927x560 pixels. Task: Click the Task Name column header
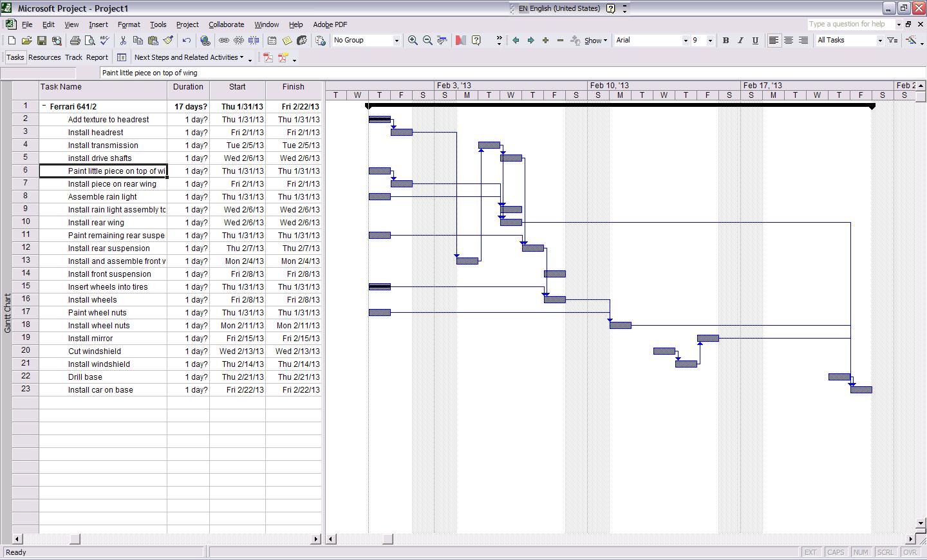click(x=103, y=90)
